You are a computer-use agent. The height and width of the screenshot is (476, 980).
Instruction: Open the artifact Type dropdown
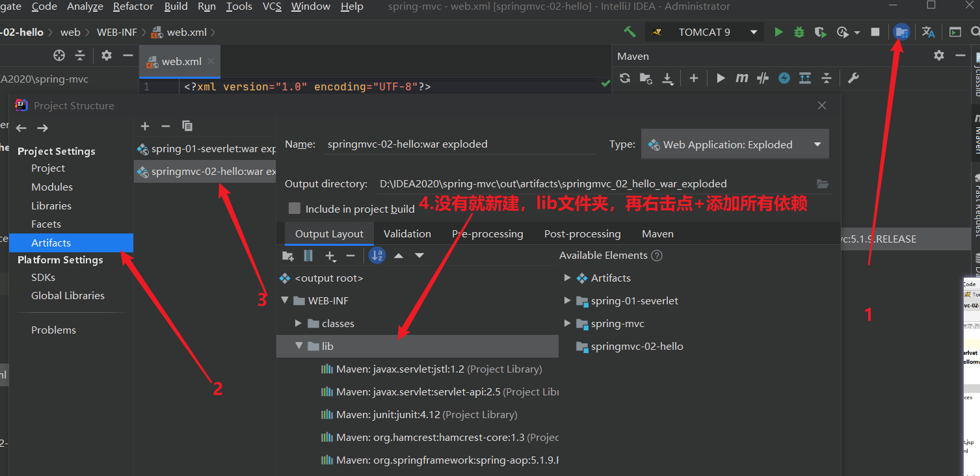click(735, 144)
